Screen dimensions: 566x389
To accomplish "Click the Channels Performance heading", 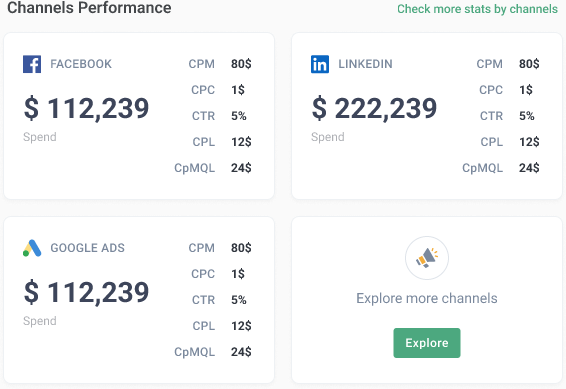I will (x=89, y=8).
